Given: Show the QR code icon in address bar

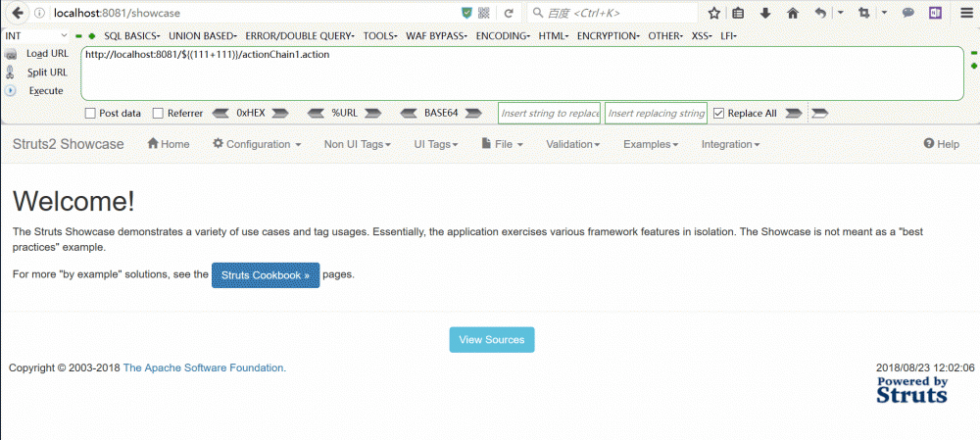Looking at the screenshot, I should click(484, 13).
